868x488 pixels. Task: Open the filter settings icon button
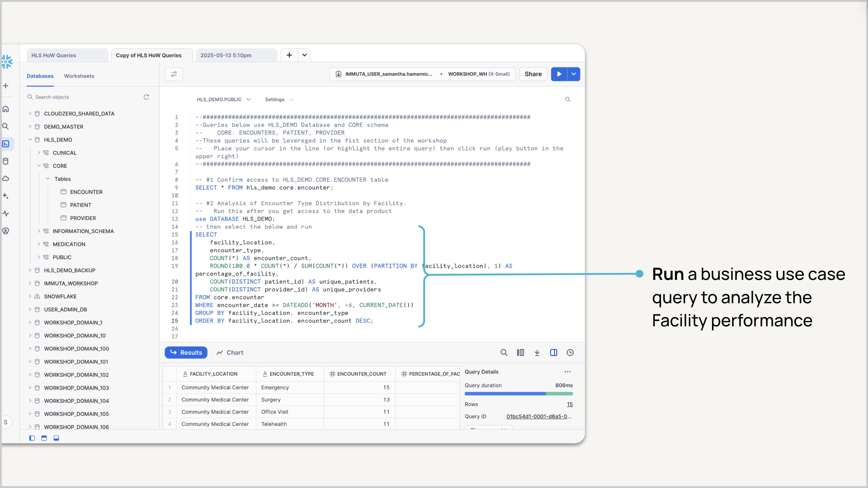tap(174, 74)
